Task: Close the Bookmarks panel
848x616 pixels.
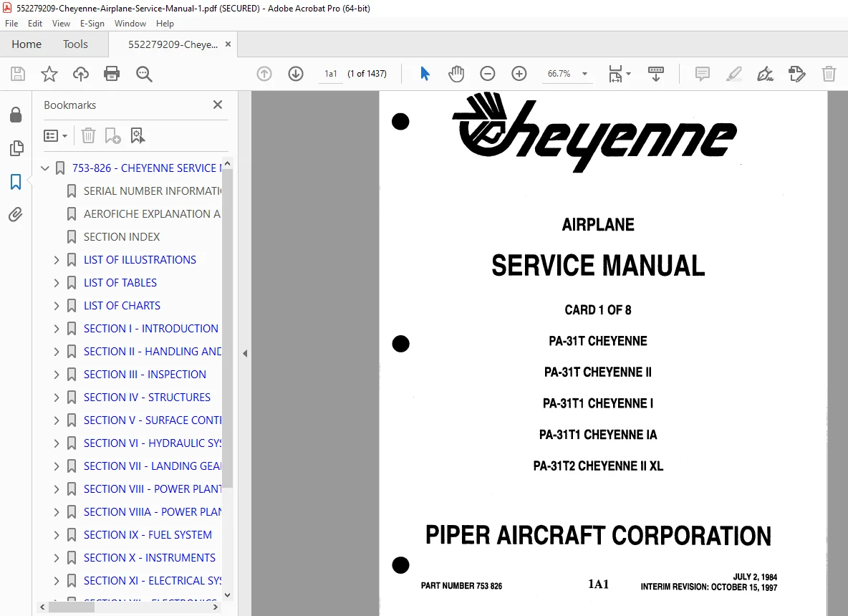Action: point(218,105)
